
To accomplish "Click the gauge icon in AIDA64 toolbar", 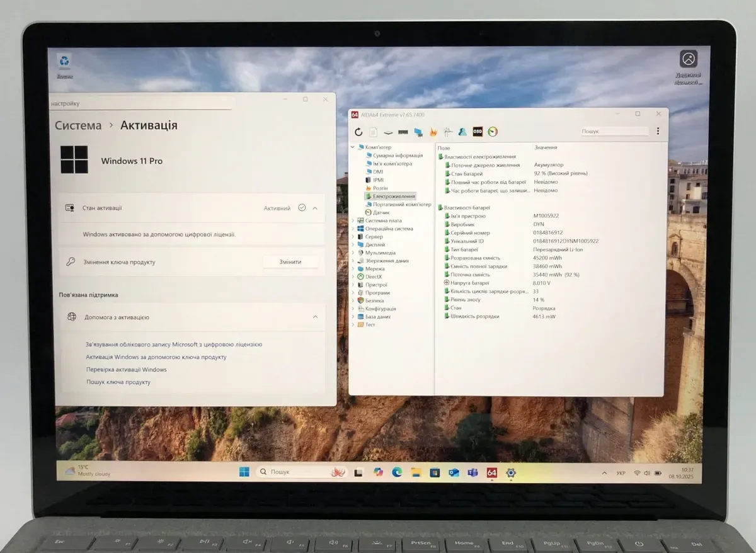I will coord(493,132).
